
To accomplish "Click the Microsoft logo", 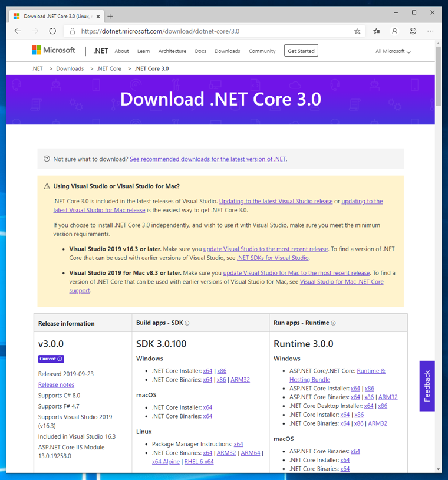I will pos(53,50).
